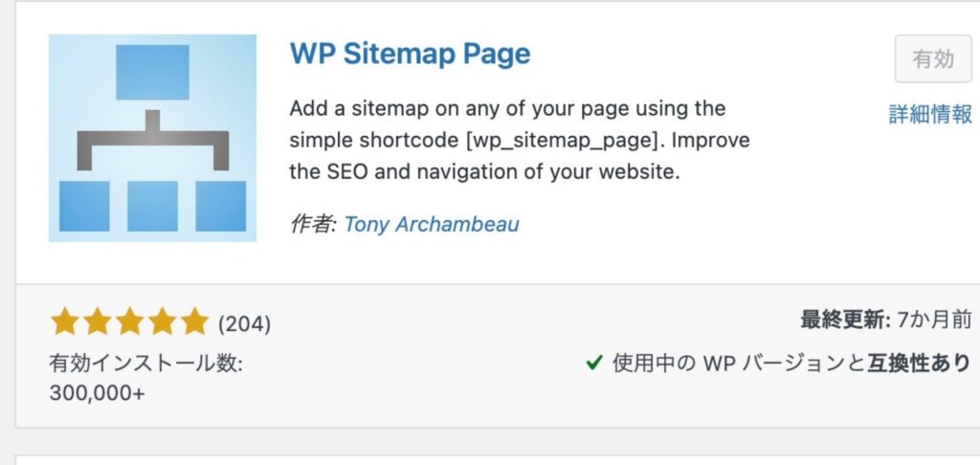Click the [wp_sitemap_page] shortcode text
The height and width of the screenshot is (465, 980).
point(563,141)
